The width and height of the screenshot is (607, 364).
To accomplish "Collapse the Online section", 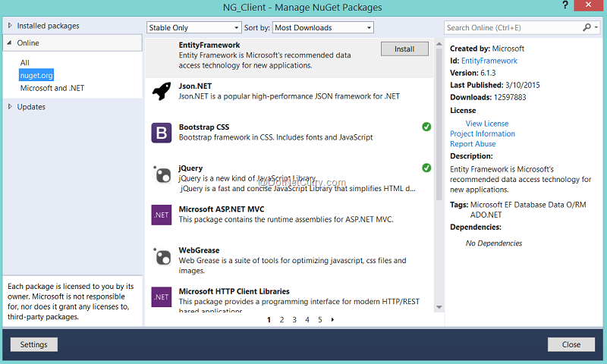I will coord(10,43).
